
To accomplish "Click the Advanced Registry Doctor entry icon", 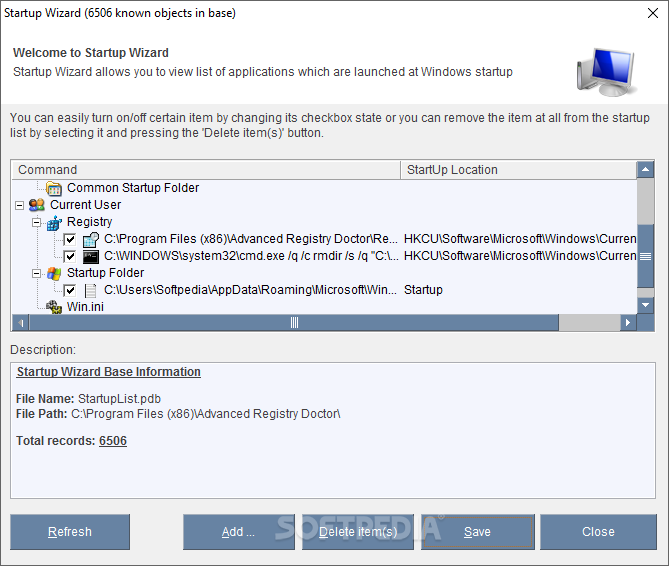I will (x=91, y=239).
